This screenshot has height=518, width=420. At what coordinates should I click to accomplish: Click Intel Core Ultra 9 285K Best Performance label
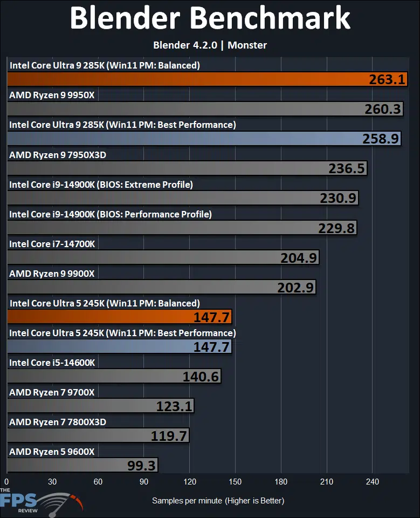pos(122,125)
